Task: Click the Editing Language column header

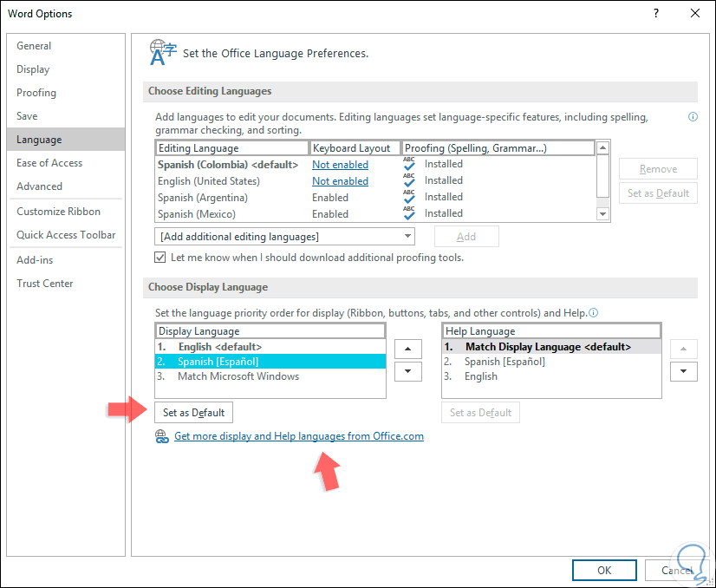Action: click(232, 148)
